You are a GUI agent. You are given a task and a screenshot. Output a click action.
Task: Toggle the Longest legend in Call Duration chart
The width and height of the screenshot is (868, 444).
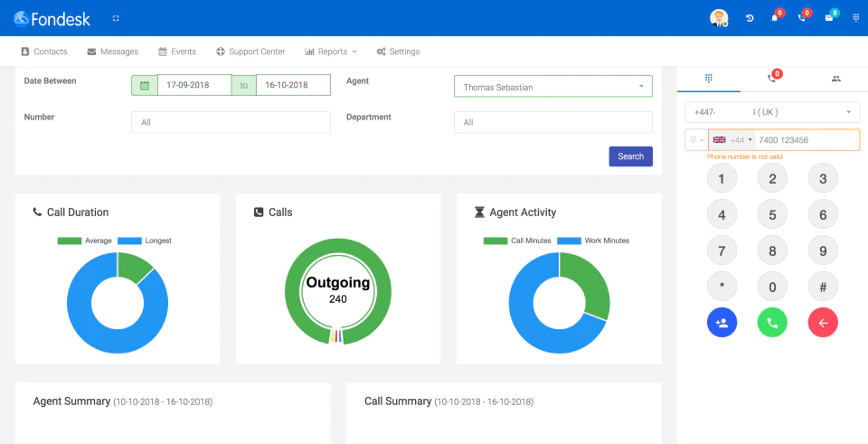(145, 241)
